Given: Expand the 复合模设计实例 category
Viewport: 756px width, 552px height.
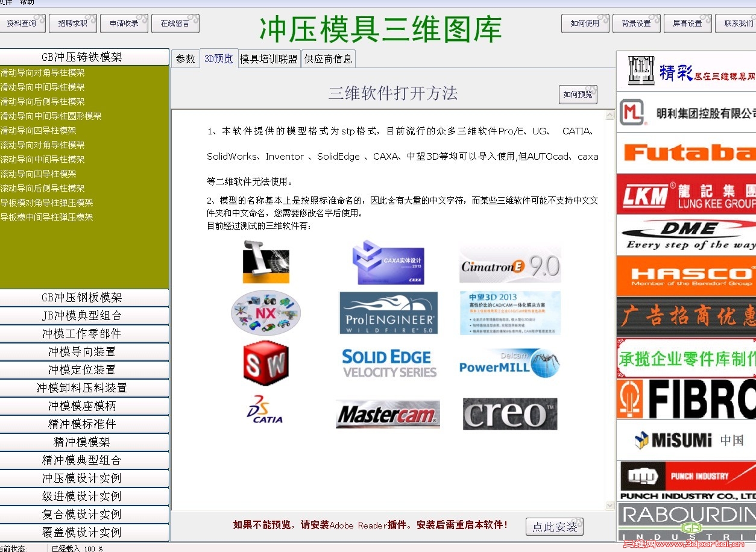Looking at the screenshot, I should pos(83,515).
